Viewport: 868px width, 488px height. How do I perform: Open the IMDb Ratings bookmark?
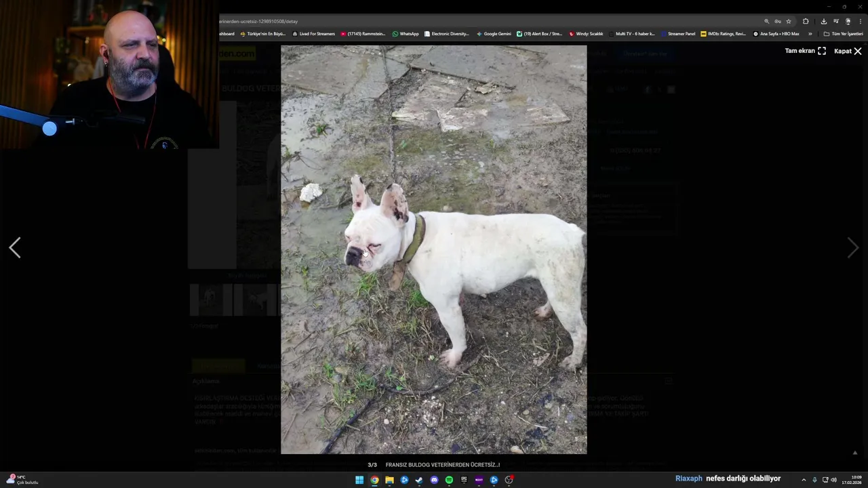723,34
